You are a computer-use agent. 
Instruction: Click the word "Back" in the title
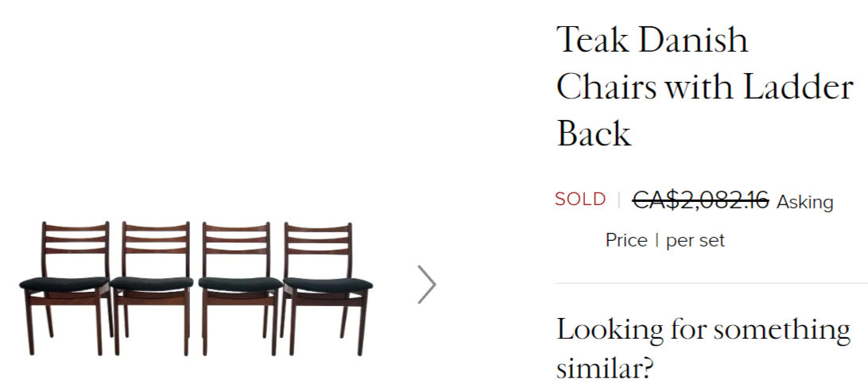click(594, 134)
